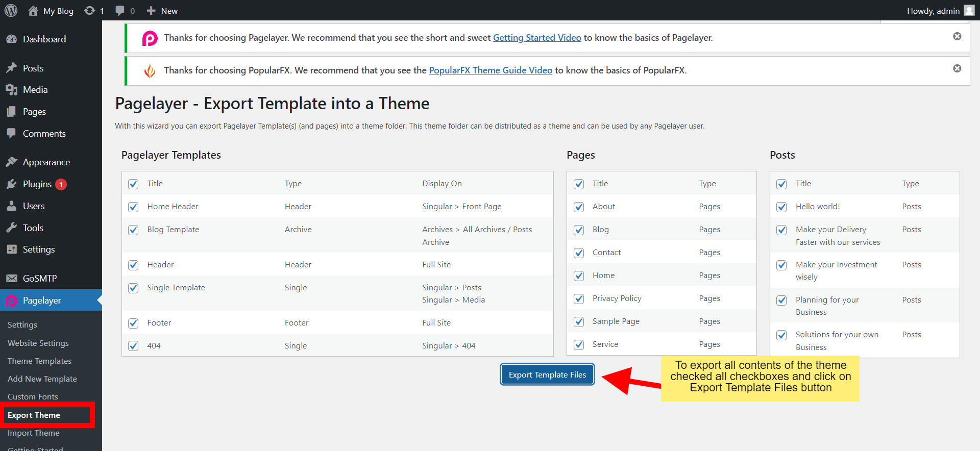
Task: Uncheck the Home page checkbox
Action: pos(579,276)
